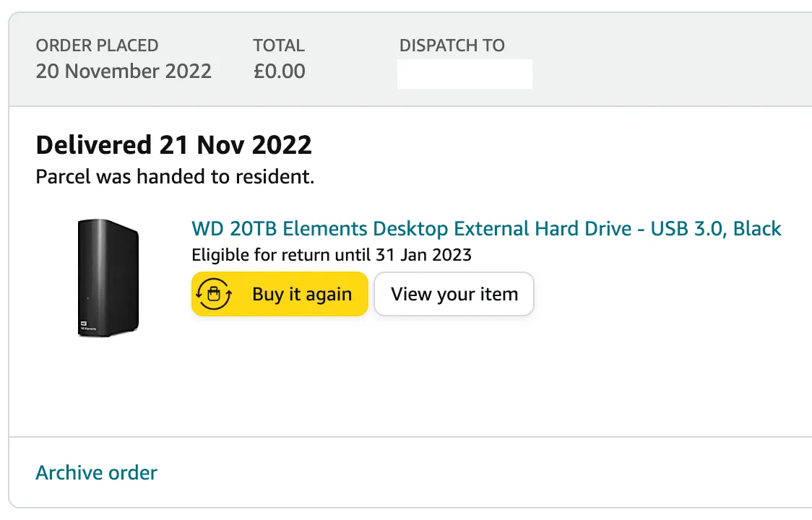Open the WD 20TB Elements product link
Image resolution: width=812 pixels, height=520 pixels.
pyautogui.click(x=485, y=229)
